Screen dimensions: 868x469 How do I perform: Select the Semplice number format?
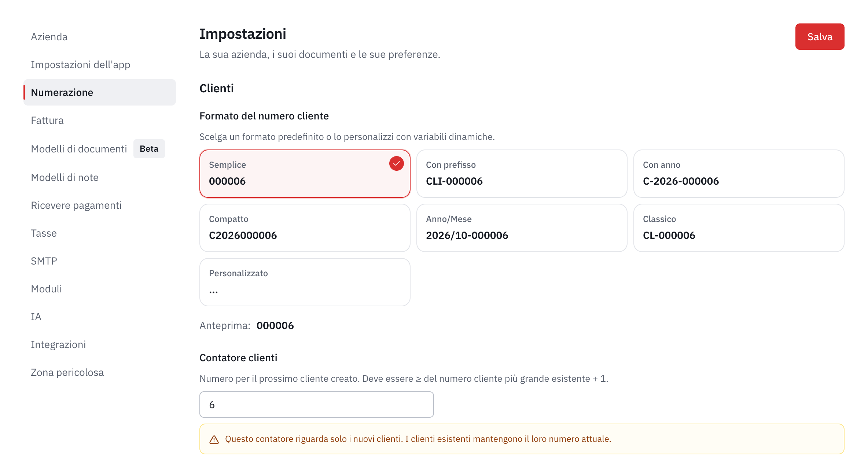click(305, 174)
